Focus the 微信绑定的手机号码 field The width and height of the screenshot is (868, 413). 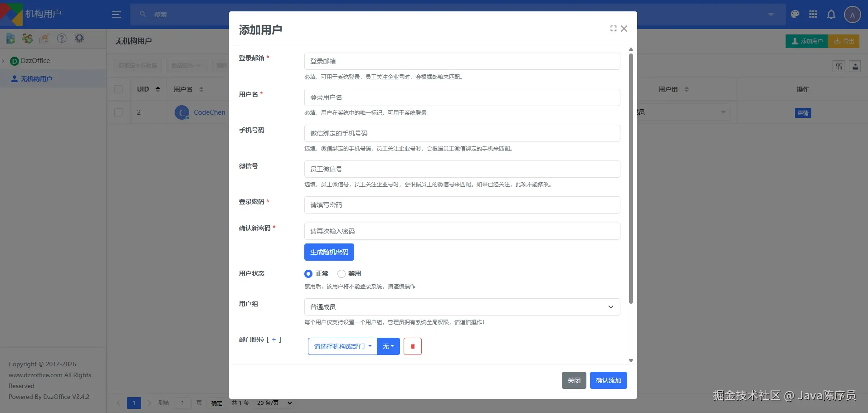click(x=462, y=133)
